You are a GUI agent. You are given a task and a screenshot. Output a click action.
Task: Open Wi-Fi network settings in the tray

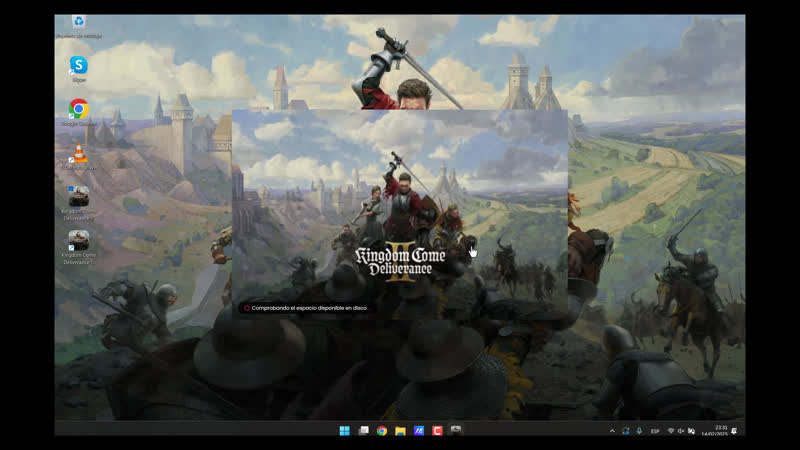(x=671, y=431)
